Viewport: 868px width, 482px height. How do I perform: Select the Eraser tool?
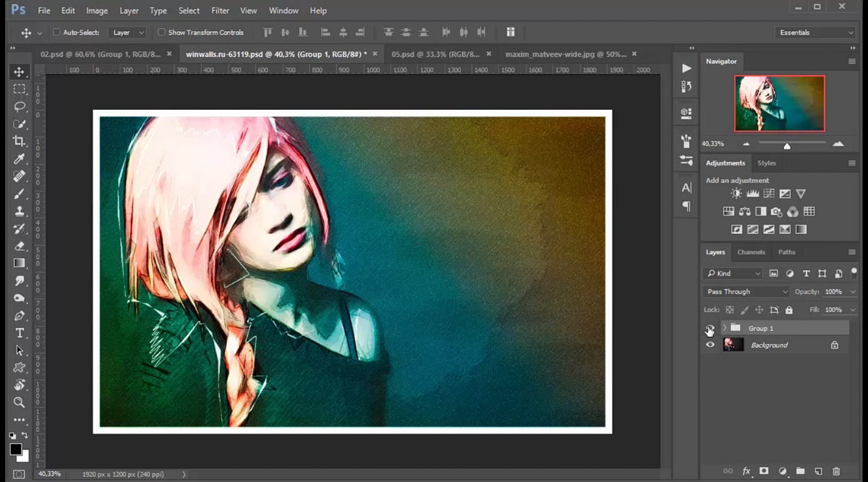20,246
